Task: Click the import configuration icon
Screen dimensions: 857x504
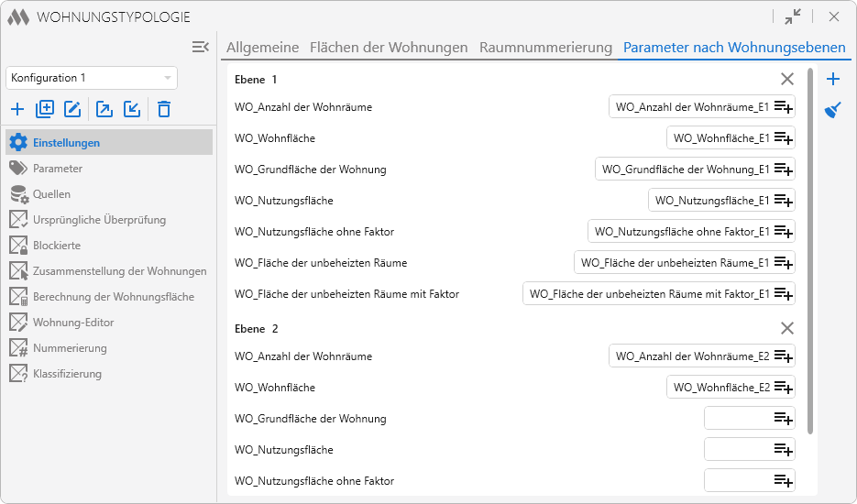Action: click(132, 110)
